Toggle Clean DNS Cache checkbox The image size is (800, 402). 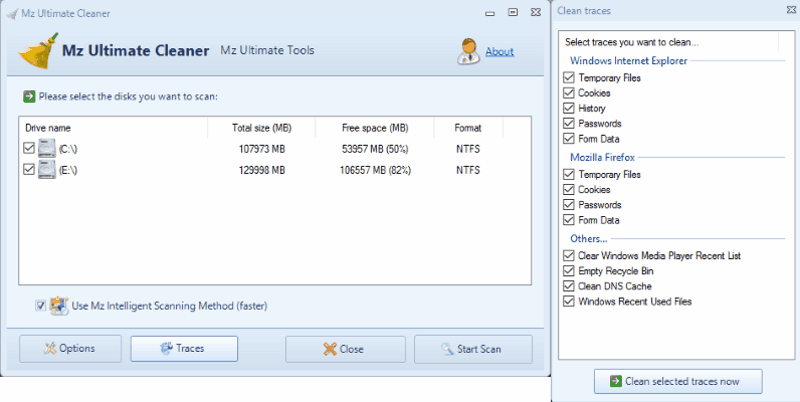(568, 286)
